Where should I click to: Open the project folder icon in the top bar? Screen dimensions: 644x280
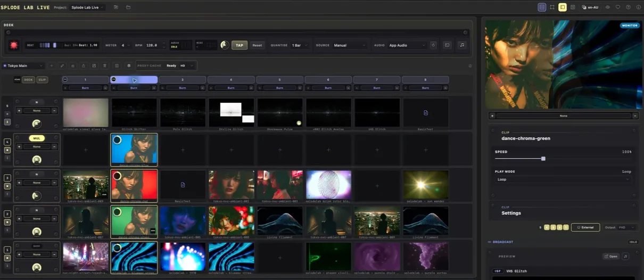[128, 7]
